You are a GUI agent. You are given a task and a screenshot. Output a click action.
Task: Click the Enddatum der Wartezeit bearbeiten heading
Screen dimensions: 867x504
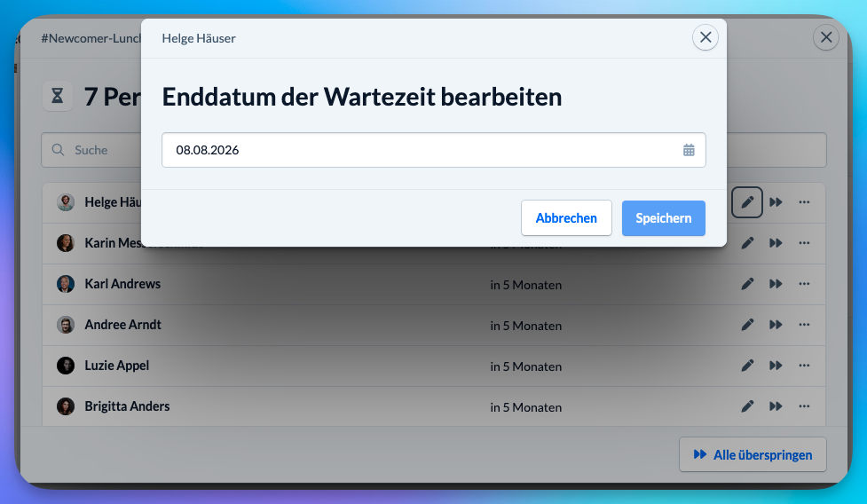click(x=361, y=97)
